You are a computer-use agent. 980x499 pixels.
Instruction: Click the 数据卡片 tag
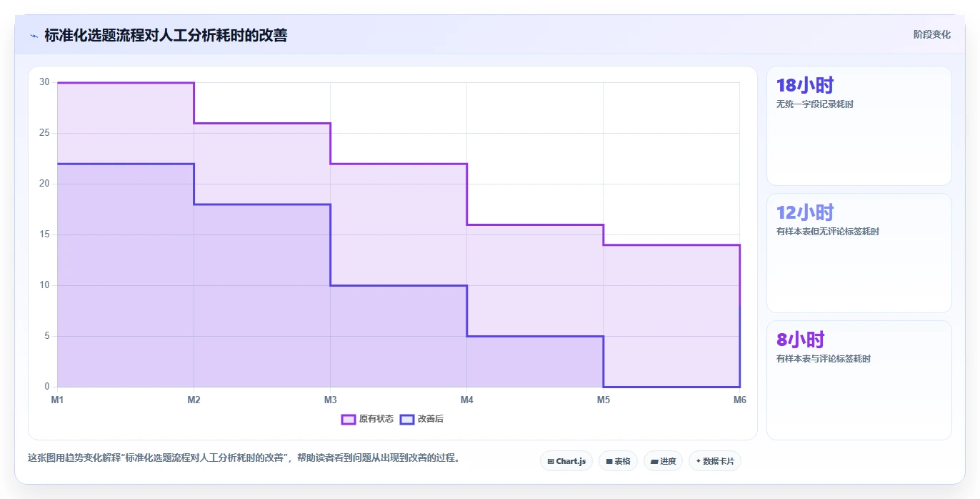point(715,461)
